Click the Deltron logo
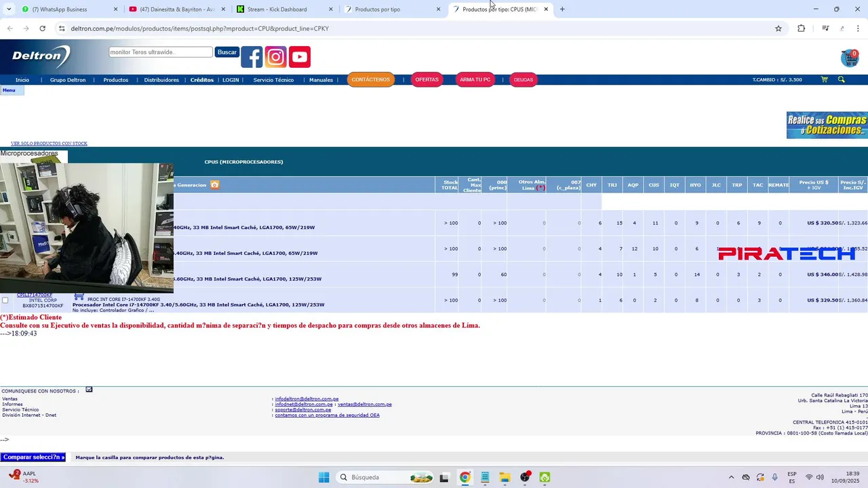 (41, 57)
